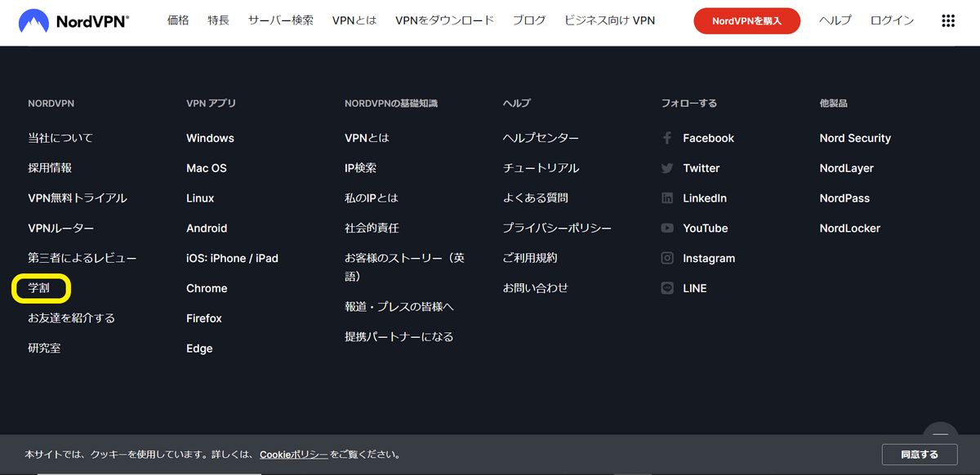Open the Chrome extension link
This screenshot has width=980, height=475.
(207, 288)
